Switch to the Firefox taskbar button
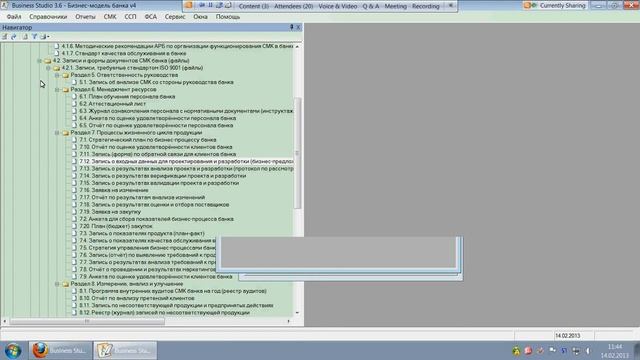 (60, 351)
